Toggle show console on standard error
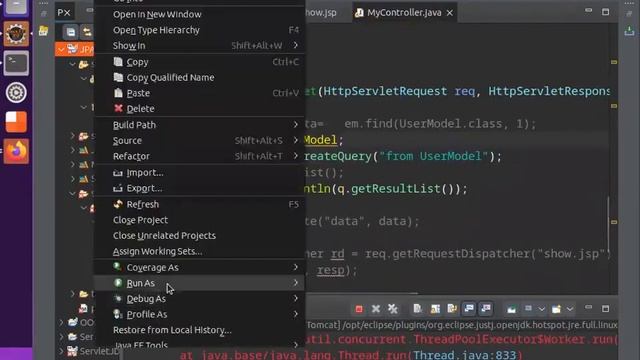640x360 pixels. [486, 309]
